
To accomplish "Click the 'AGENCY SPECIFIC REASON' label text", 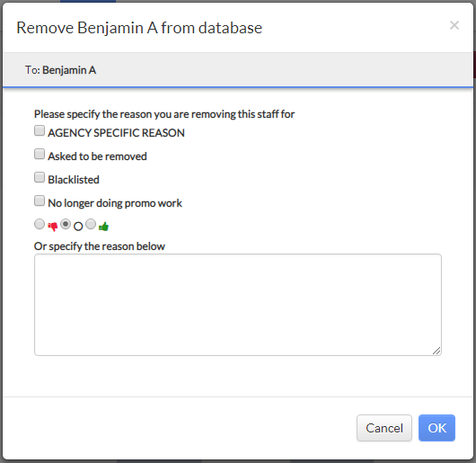I will (x=116, y=133).
